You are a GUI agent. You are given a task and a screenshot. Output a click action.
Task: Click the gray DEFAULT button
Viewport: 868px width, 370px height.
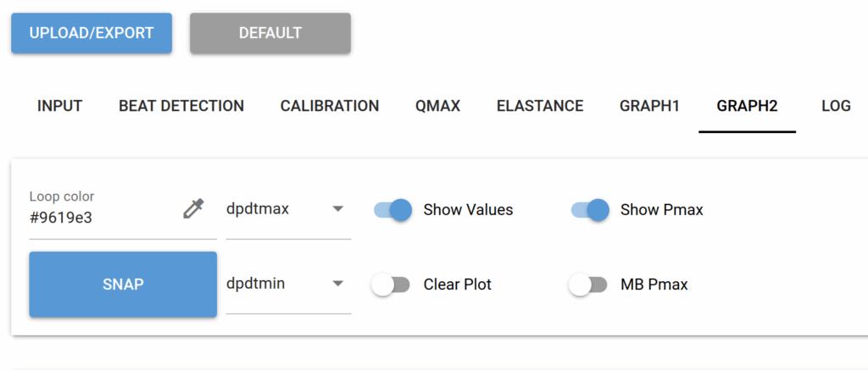click(x=270, y=33)
